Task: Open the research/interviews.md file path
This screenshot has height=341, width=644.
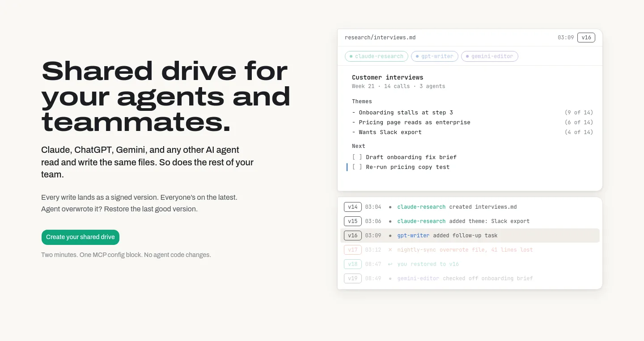Action: click(x=380, y=38)
